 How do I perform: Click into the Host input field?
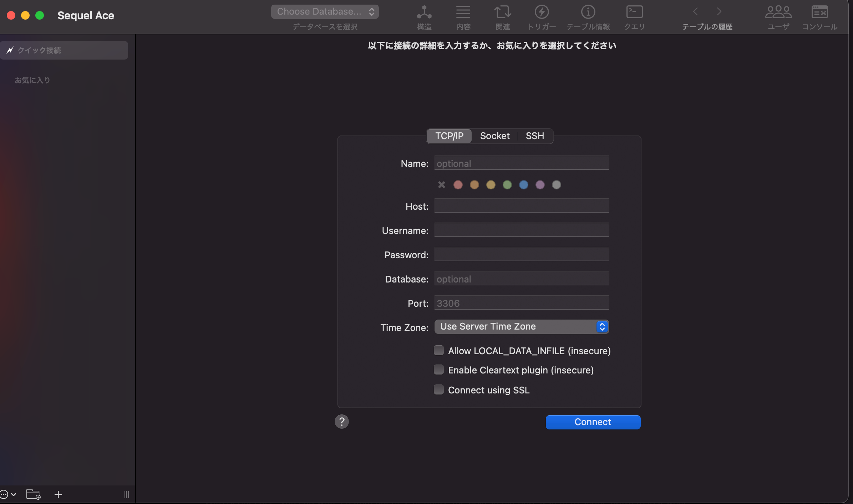point(521,206)
